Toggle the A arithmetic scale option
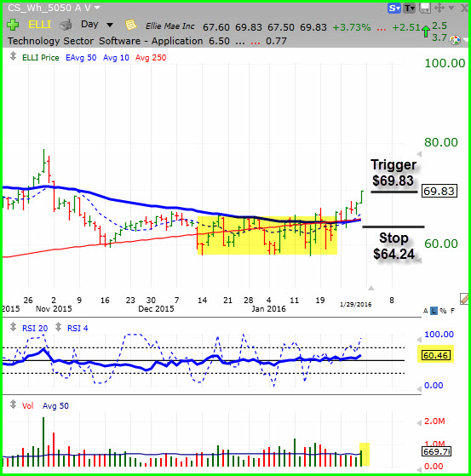 tap(426, 311)
